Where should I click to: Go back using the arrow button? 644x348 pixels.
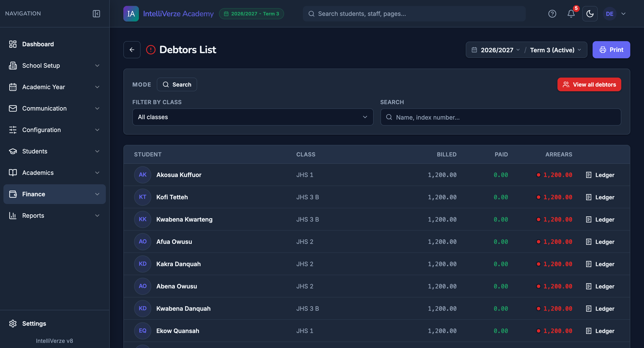pyautogui.click(x=132, y=50)
